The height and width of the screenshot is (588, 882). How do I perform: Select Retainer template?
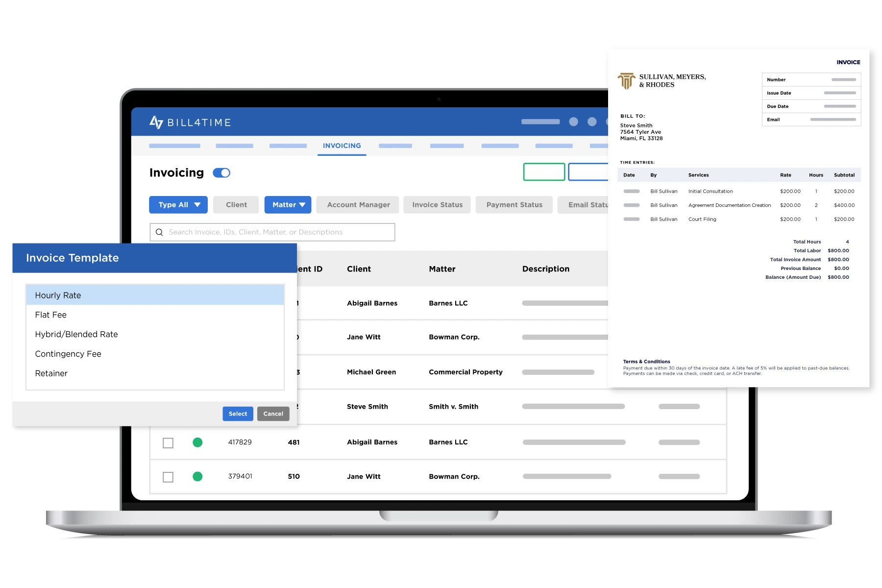[x=155, y=373]
